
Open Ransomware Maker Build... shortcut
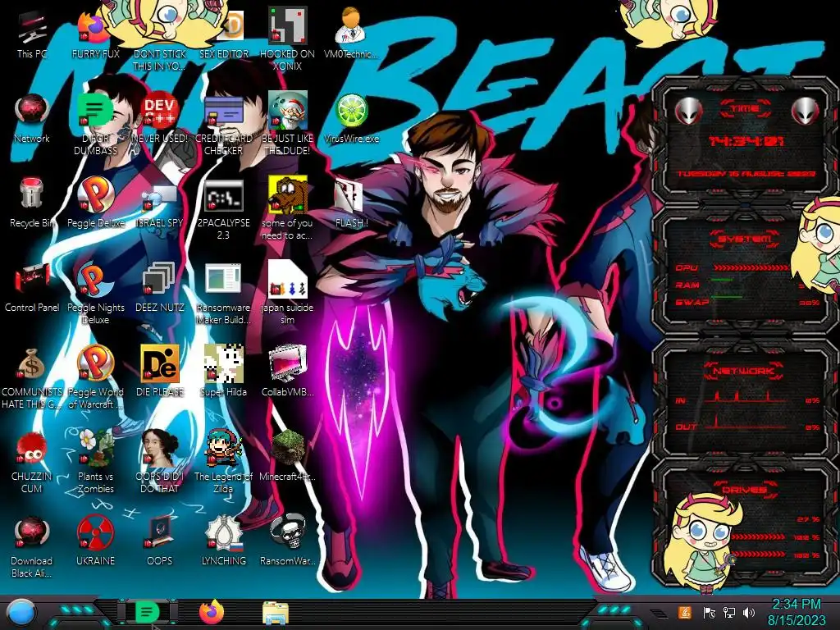click(223, 280)
